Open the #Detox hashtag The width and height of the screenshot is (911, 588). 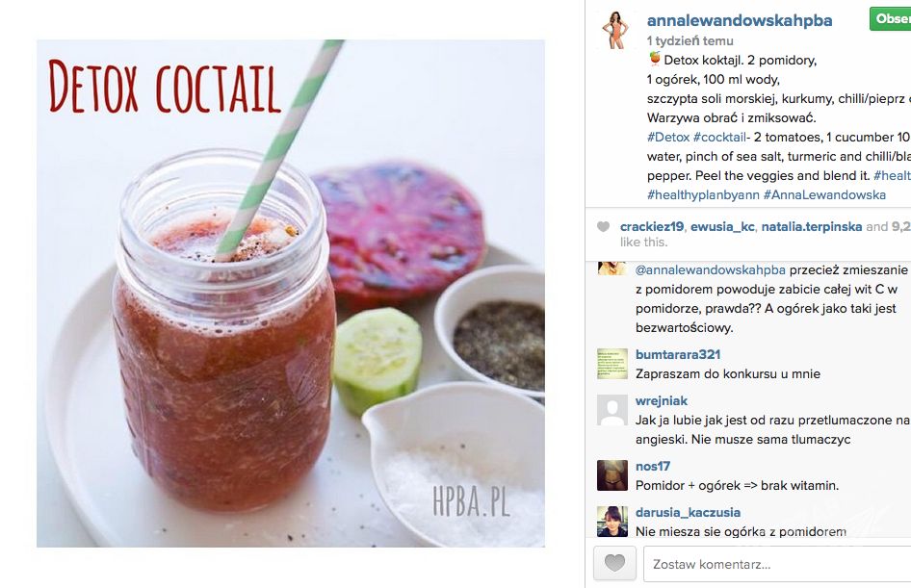pos(668,137)
